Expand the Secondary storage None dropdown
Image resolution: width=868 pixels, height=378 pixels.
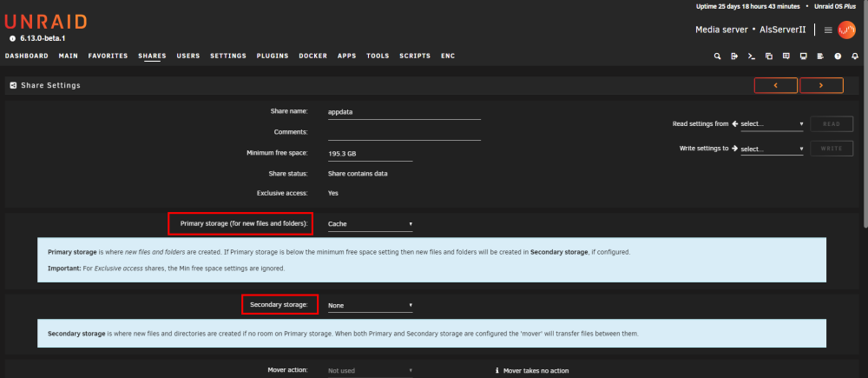[371, 305]
